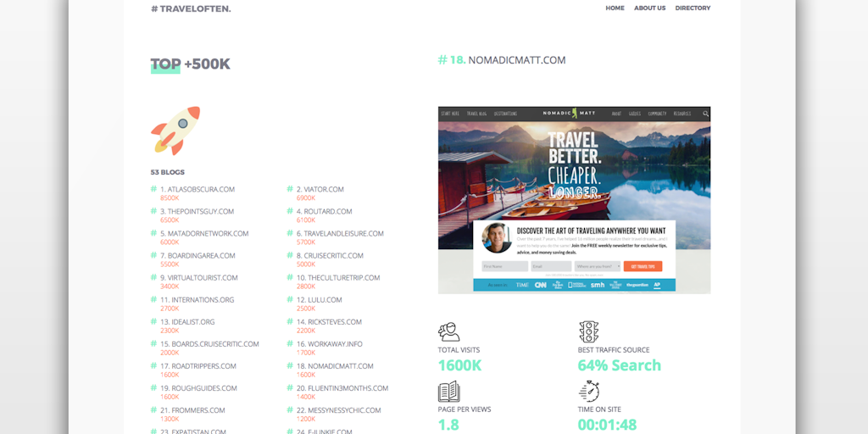The width and height of the screenshot is (868, 434).
Task: Select 16. WORKAWAY.INFO blog entry
Action: coord(330,344)
